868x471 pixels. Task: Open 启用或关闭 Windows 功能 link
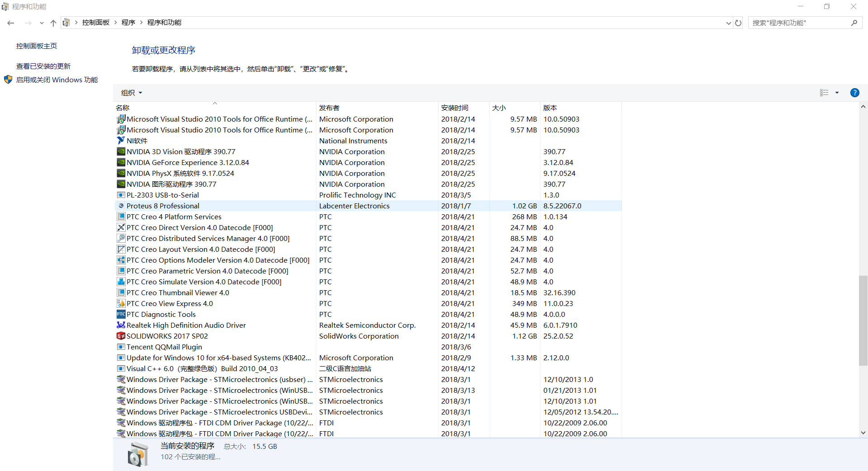click(x=57, y=80)
